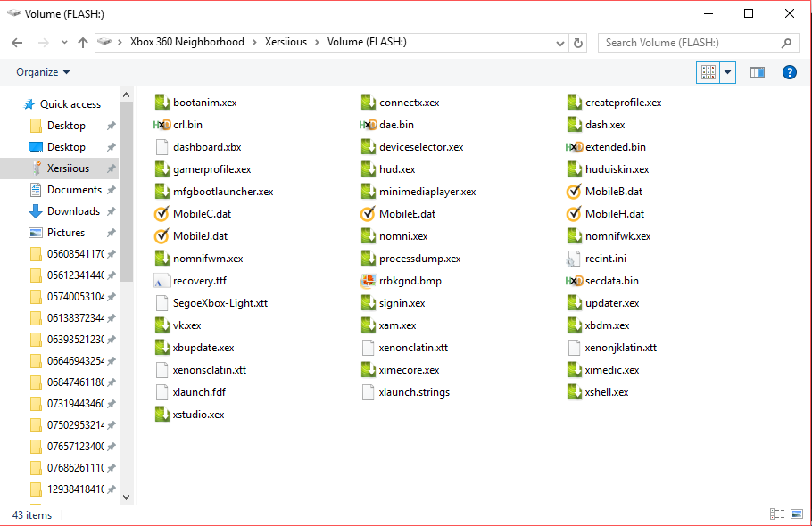Expand the address bar history dropdown
This screenshot has width=812, height=526.
click(x=559, y=44)
